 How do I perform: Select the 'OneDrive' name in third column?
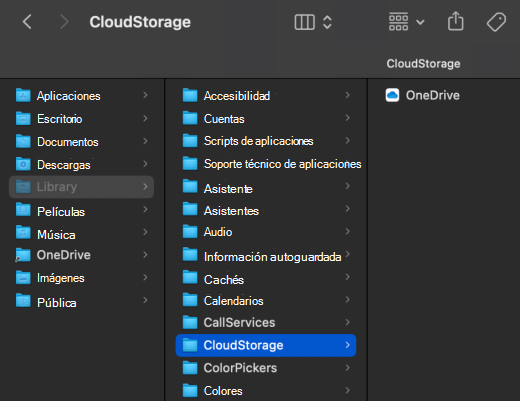pyautogui.click(x=433, y=95)
